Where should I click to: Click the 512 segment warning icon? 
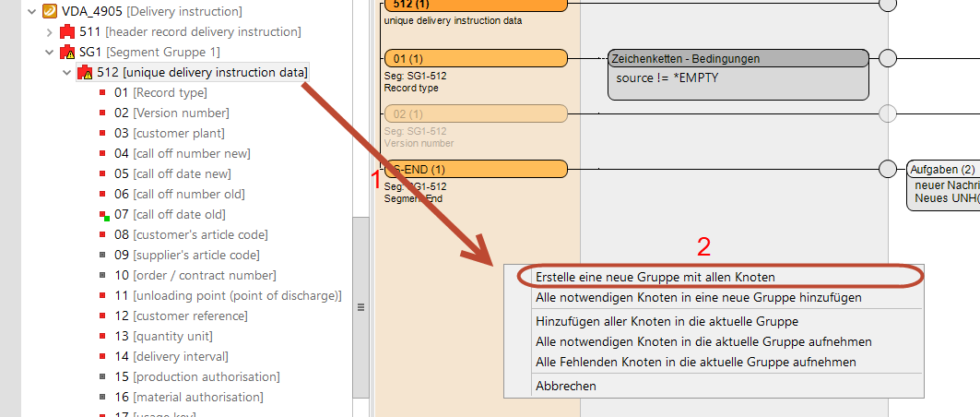[x=84, y=73]
